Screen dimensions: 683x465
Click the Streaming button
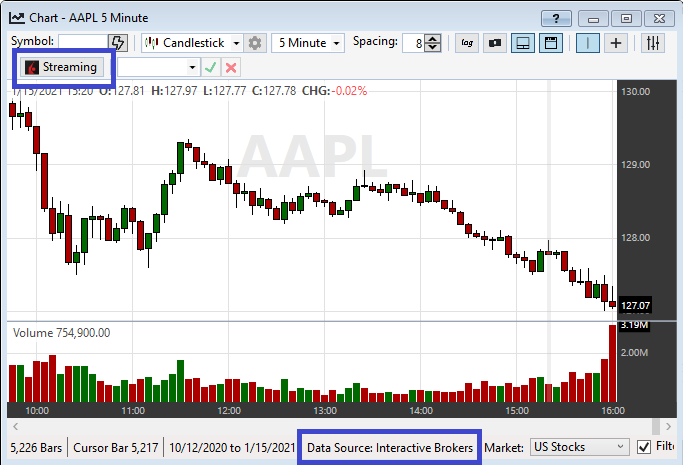(62, 67)
